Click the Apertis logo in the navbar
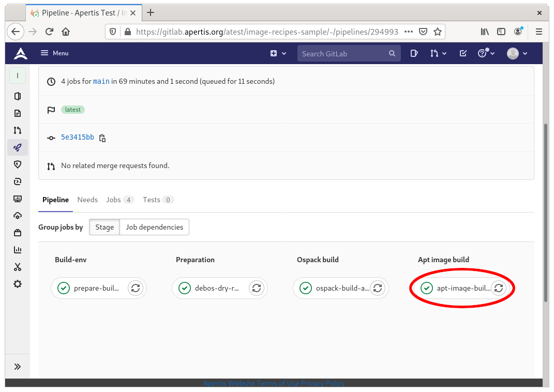Viewport: 554px width, 392px height. click(21, 53)
